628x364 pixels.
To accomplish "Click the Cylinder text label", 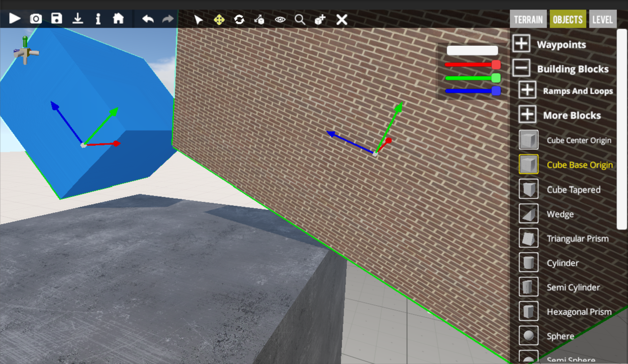I will 563,263.
